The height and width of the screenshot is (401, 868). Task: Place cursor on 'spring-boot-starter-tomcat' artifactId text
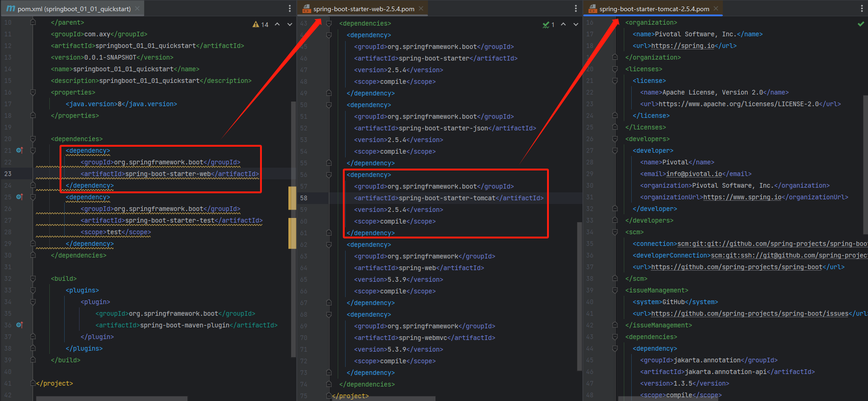pos(447,198)
